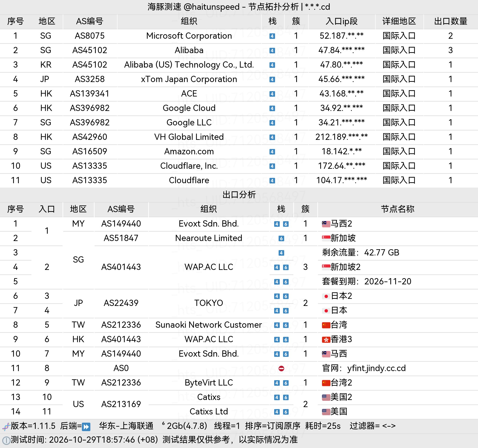Click the red blocked icon in the AS0 row

(281, 368)
